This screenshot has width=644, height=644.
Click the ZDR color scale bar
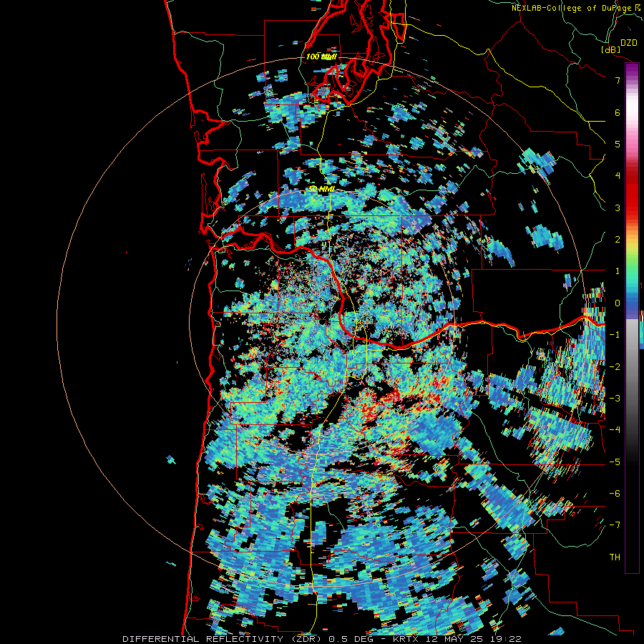pyautogui.click(x=632, y=318)
